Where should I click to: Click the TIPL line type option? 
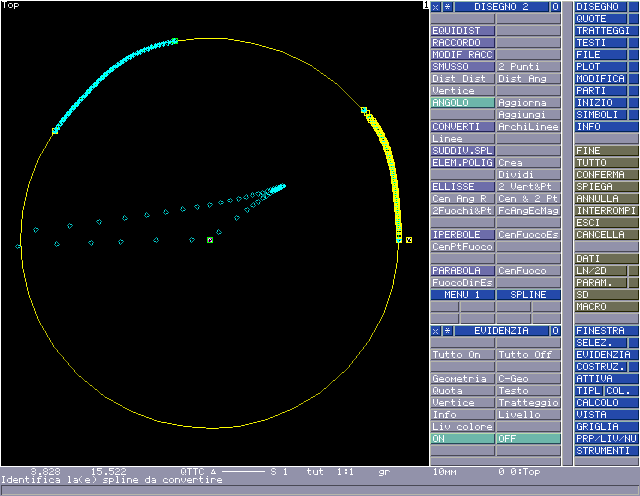(589, 391)
